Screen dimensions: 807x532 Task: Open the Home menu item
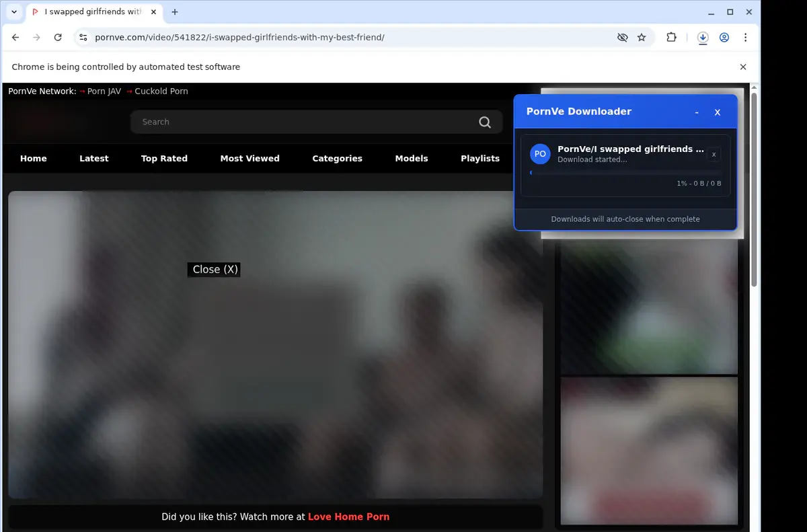tap(34, 159)
